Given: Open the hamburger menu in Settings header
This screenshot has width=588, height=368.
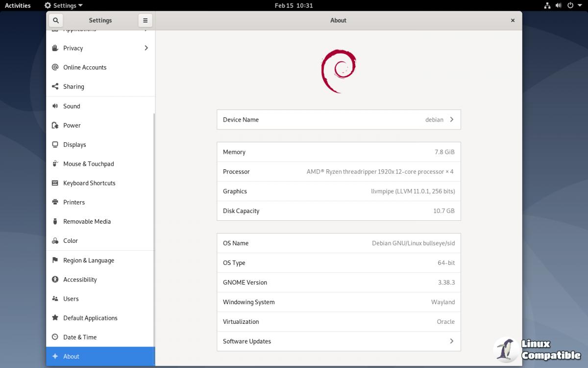Looking at the screenshot, I should [145, 21].
